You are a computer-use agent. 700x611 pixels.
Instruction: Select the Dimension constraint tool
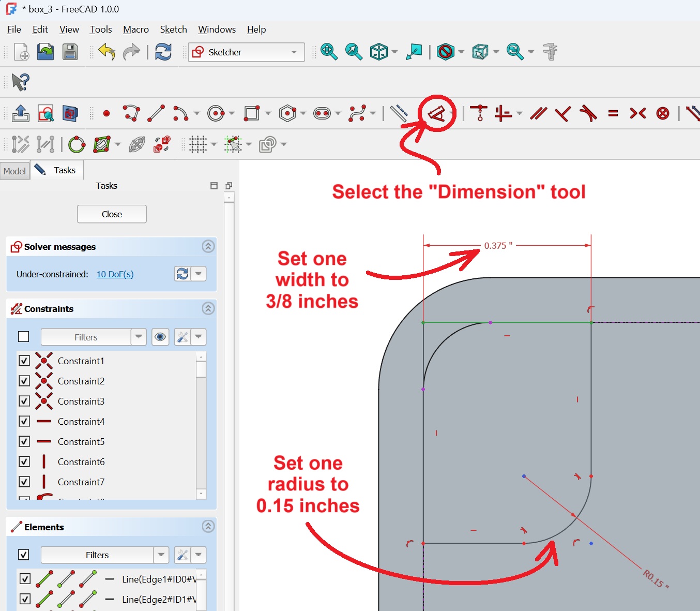436,113
